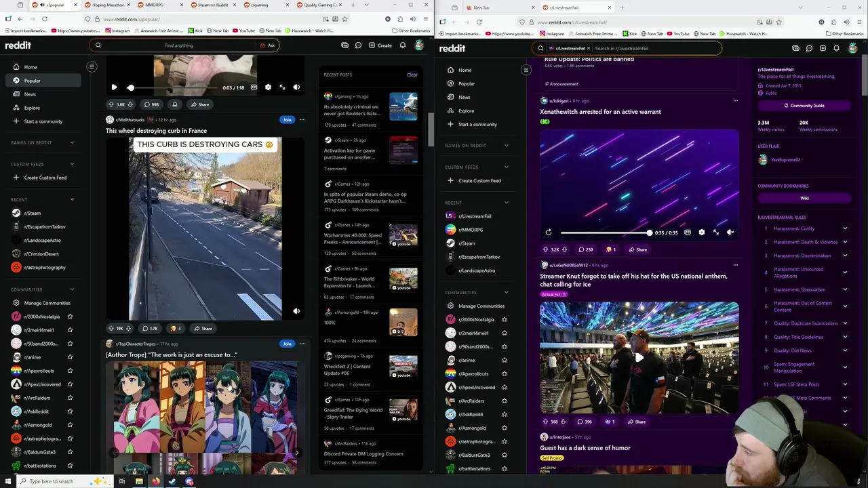Open the 998 comments on r/popular post
868x488 pixels.
click(151, 104)
